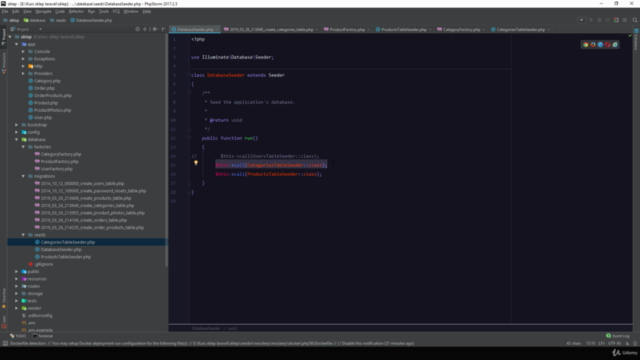Screen dimensions: 640x360
Task: Open in Safari browser icon
Action: [600, 44]
